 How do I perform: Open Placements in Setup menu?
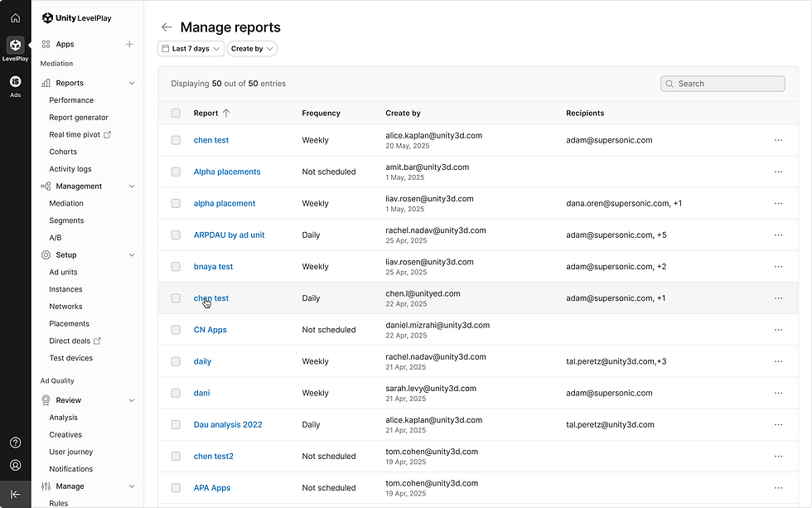pos(70,324)
